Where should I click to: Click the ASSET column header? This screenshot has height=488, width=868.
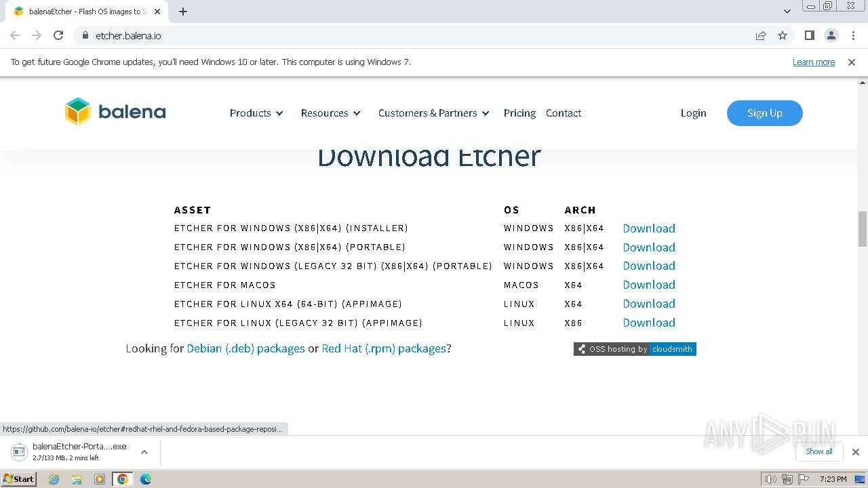pos(193,210)
